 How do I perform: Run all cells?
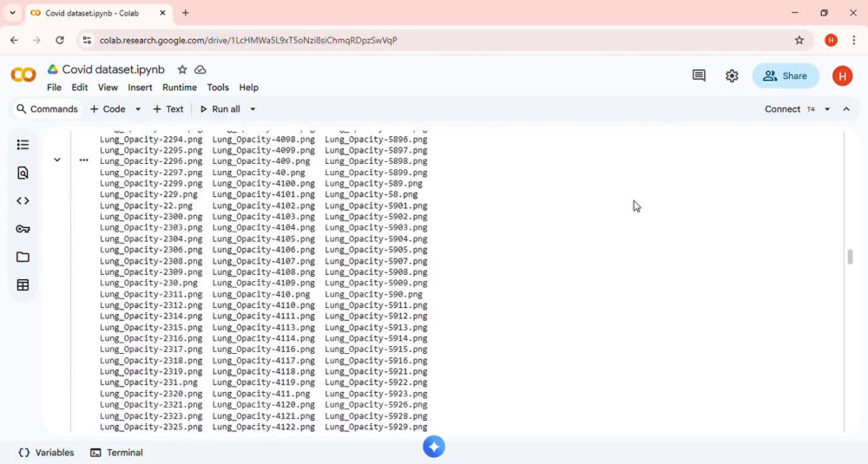coord(220,109)
